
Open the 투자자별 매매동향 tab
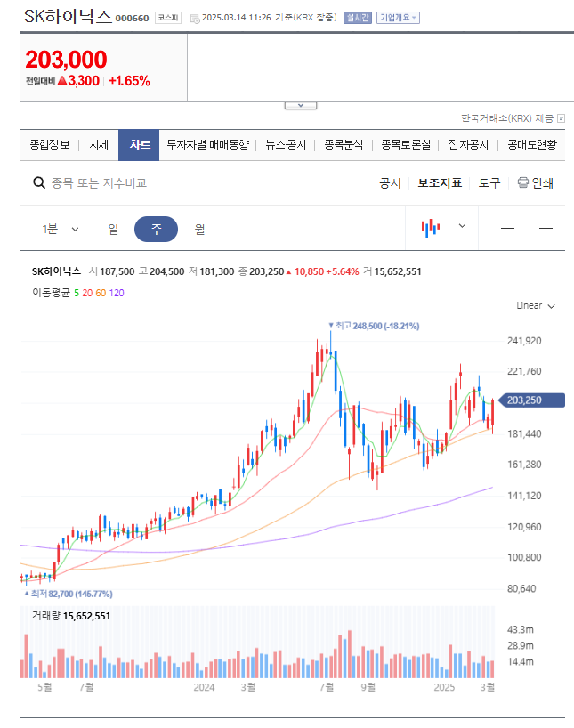[208, 145]
